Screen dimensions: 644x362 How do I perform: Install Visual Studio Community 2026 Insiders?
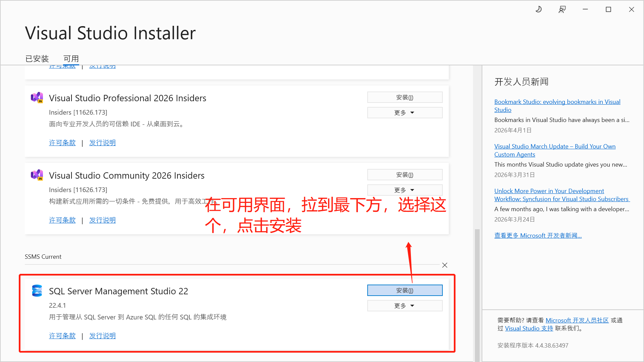[x=405, y=175]
